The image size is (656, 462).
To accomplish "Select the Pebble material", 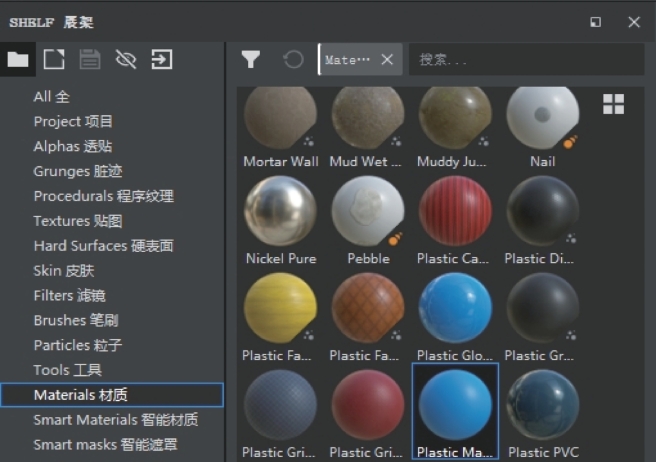I will tap(368, 221).
